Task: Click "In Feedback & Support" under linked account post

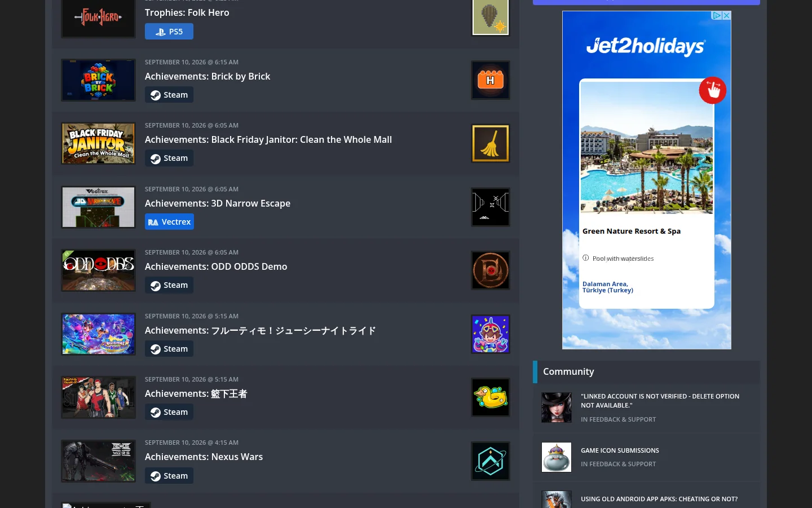Action: pos(619,419)
